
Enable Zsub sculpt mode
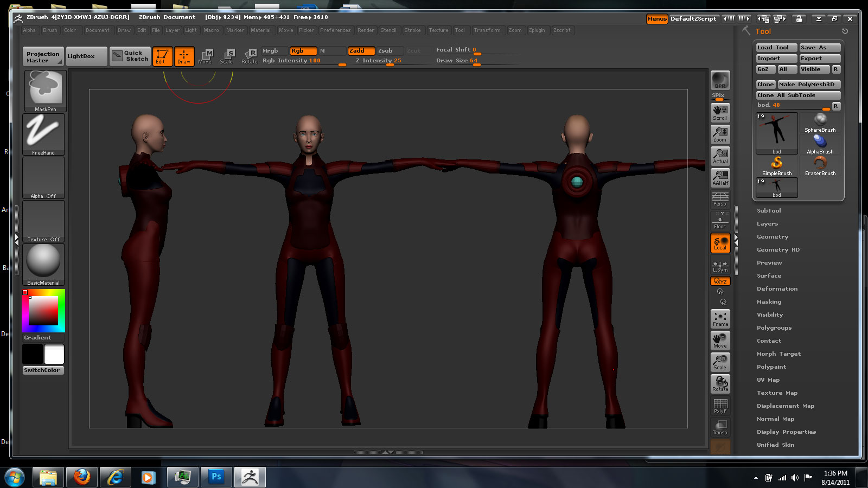[390, 50]
